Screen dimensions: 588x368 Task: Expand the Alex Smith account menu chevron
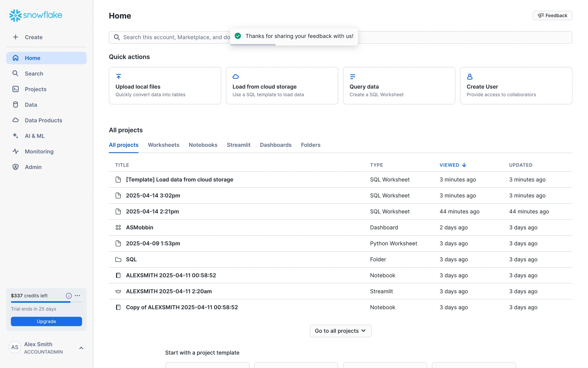(x=81, y=348)
